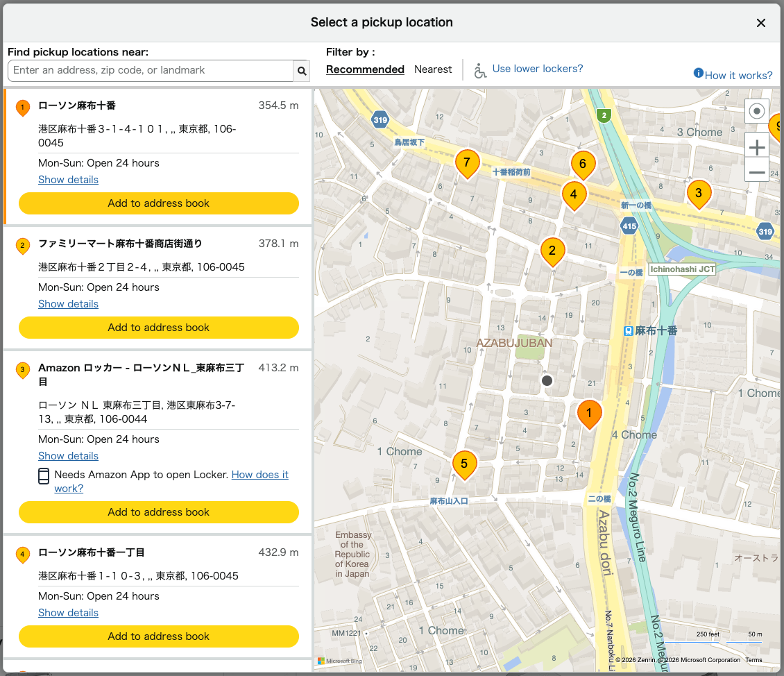Click the info icon beside How it works
The width and height of the screenshot is (784, 676).
[697, 74]
